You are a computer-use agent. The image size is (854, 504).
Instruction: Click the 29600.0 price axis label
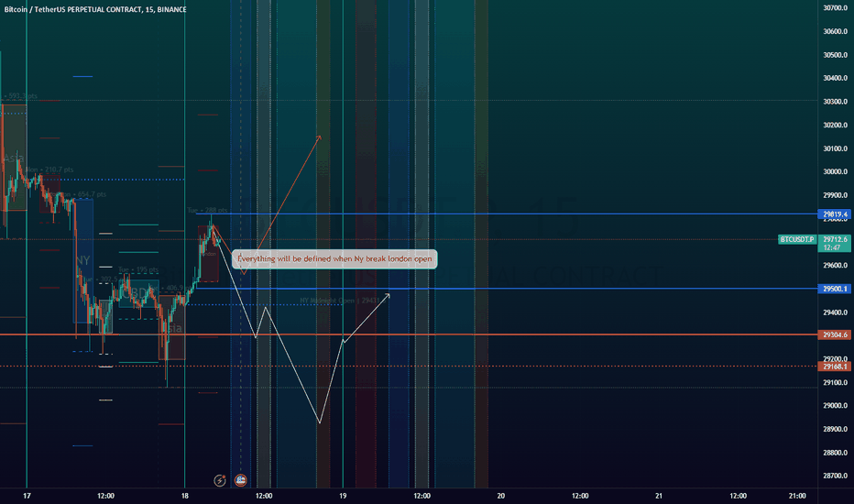835,266
